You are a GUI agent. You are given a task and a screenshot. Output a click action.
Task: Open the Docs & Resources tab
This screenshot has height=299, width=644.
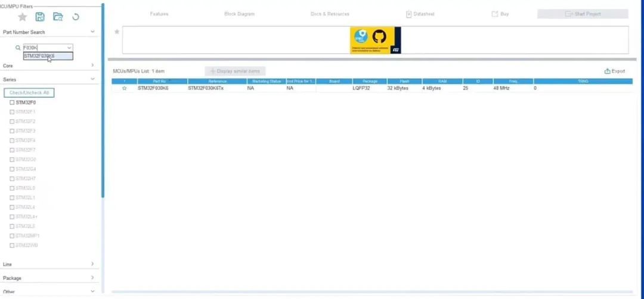pyautogui.click(x=330, y=14)
